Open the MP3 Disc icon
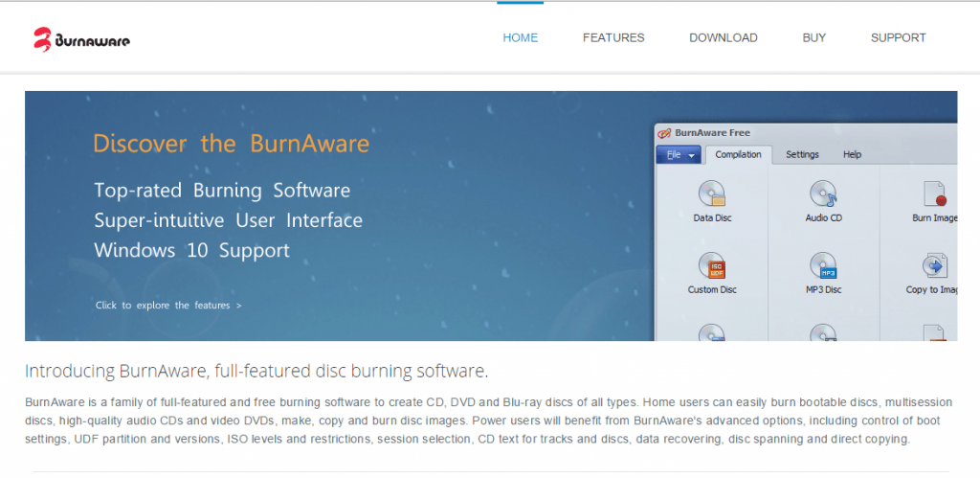The image size is (980, 478). pyautogui.click(x=824, y=265)
